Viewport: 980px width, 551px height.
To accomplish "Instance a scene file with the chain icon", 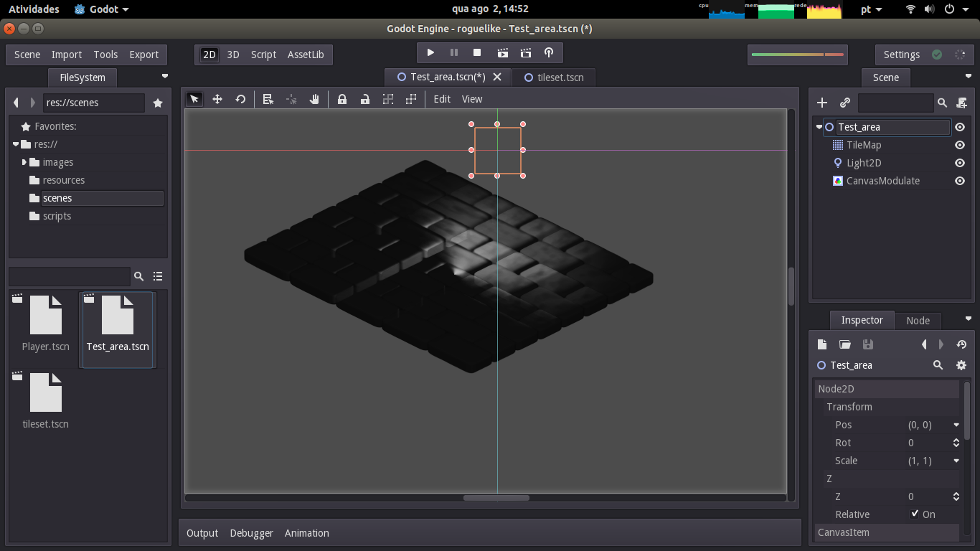I will 845,103.
